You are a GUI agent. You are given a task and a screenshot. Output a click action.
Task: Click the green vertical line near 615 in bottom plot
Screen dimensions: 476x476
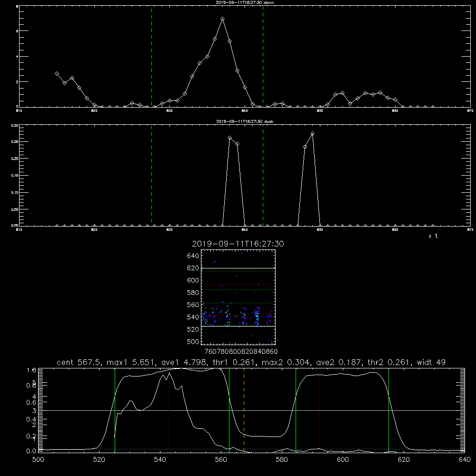(x=388, y=410)
